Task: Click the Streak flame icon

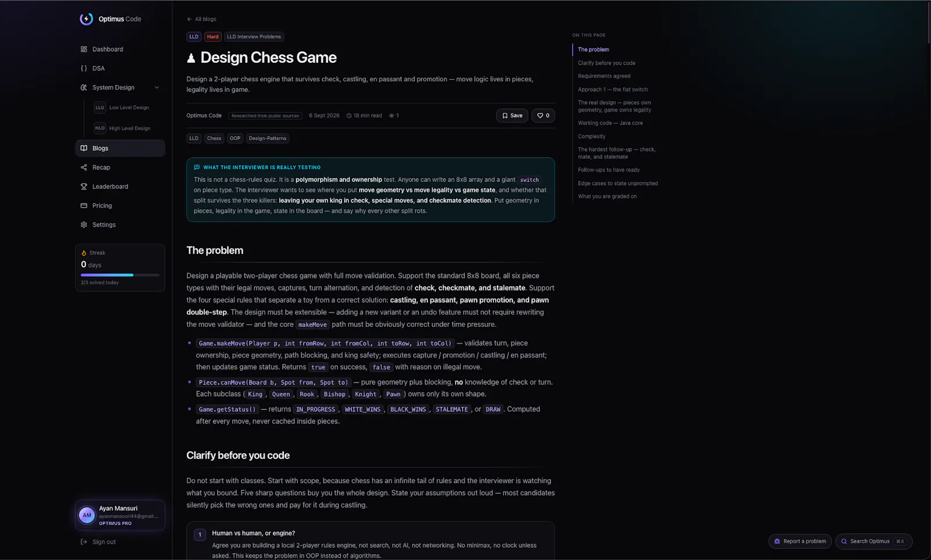Action: click(x=84, y=253)
